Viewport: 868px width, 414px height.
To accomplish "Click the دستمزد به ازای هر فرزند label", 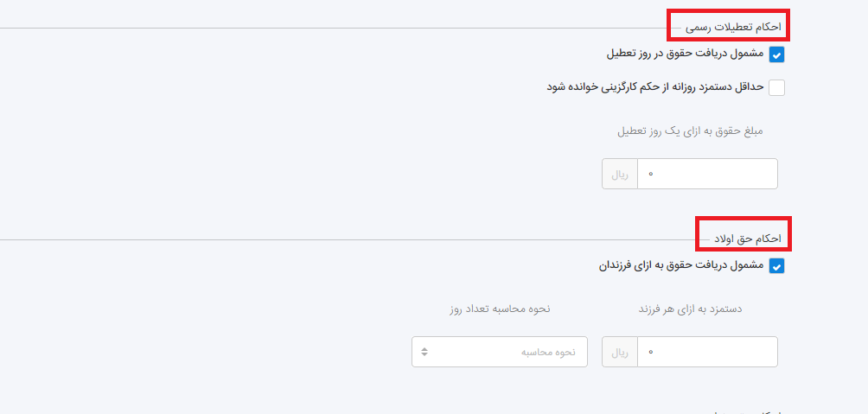I will tap(702, 309).
